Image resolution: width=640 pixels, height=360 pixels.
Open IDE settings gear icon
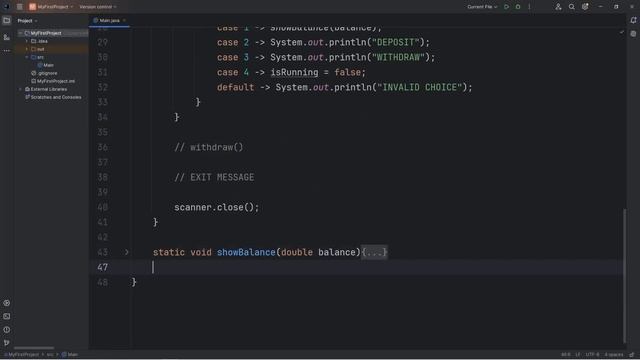click(x=585, y=7)
